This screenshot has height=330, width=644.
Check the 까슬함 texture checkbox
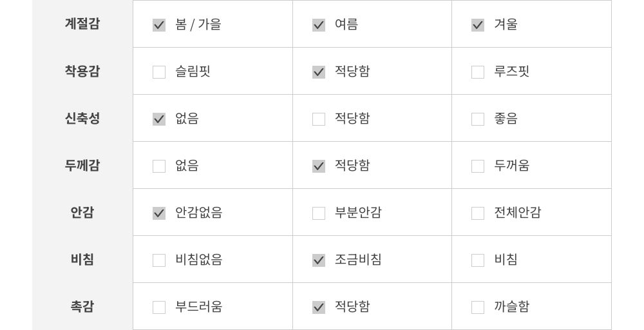(x=478, y=307)
